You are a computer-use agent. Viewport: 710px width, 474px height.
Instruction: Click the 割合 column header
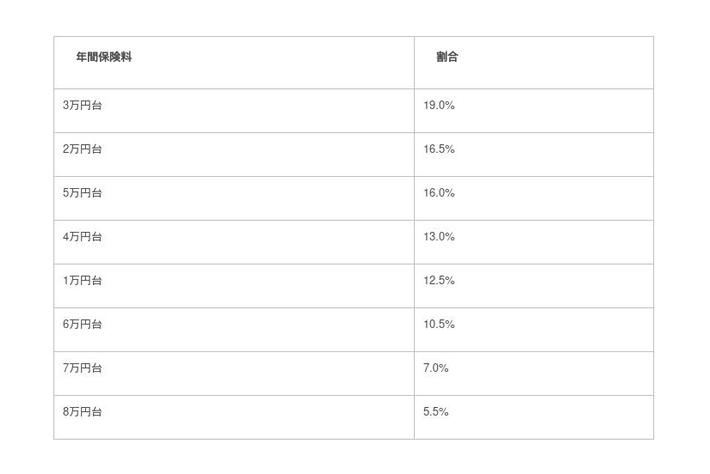click(x=447, y=58)
